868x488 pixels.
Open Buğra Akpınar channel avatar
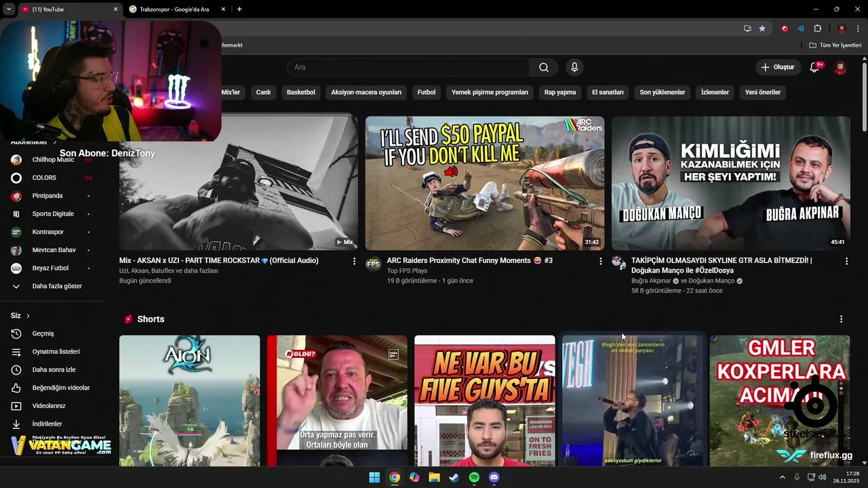(618, 262)
